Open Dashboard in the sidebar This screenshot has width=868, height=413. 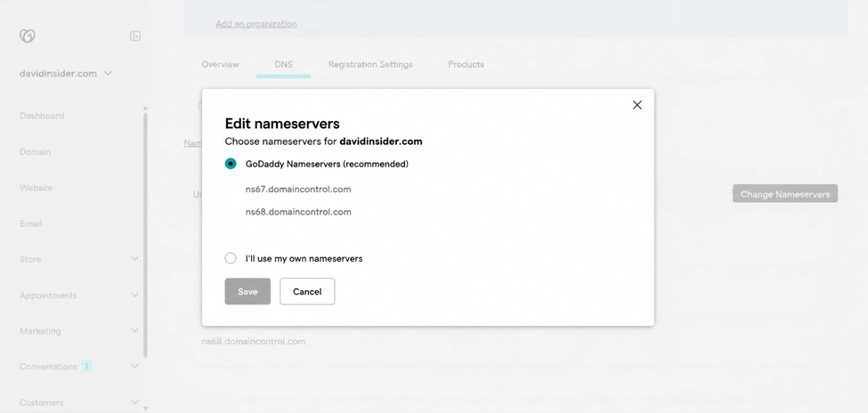click(x=42, y=116)
